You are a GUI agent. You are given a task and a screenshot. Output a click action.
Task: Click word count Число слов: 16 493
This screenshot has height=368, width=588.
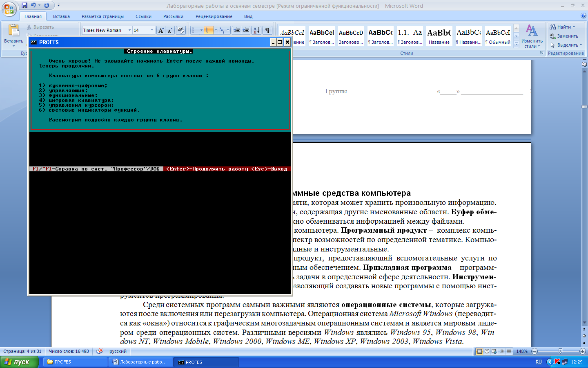click(x=69, y=351)
